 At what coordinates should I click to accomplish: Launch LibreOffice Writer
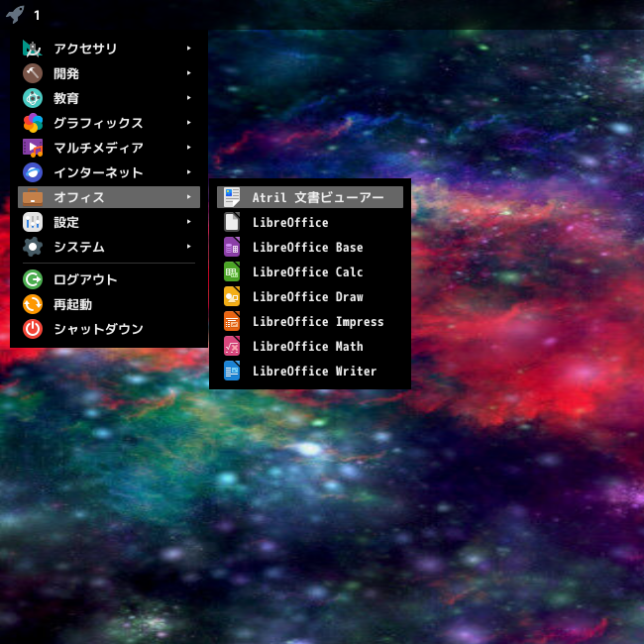point(310,371)
